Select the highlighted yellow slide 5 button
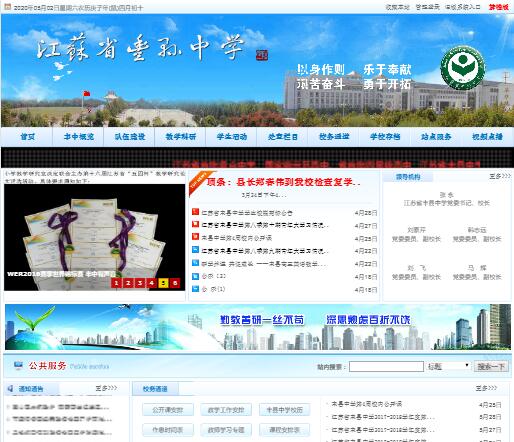 [x=163, y=283]
